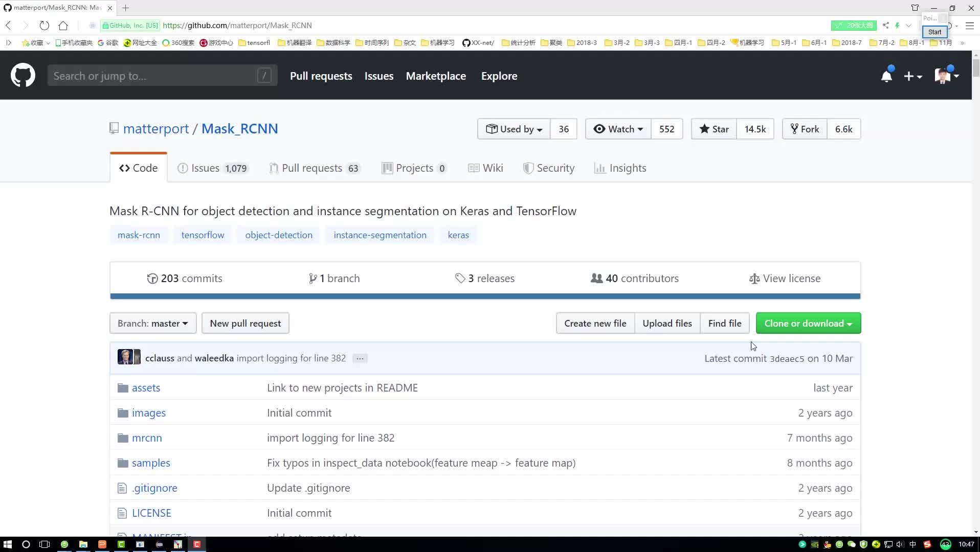Open the Used by count 36

click(563, 129)
